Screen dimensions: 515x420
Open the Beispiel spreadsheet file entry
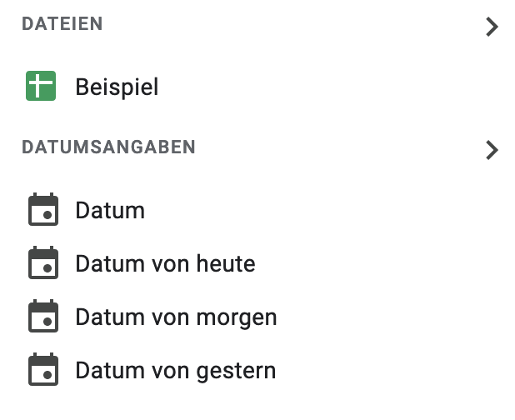[x=257, y=87]
